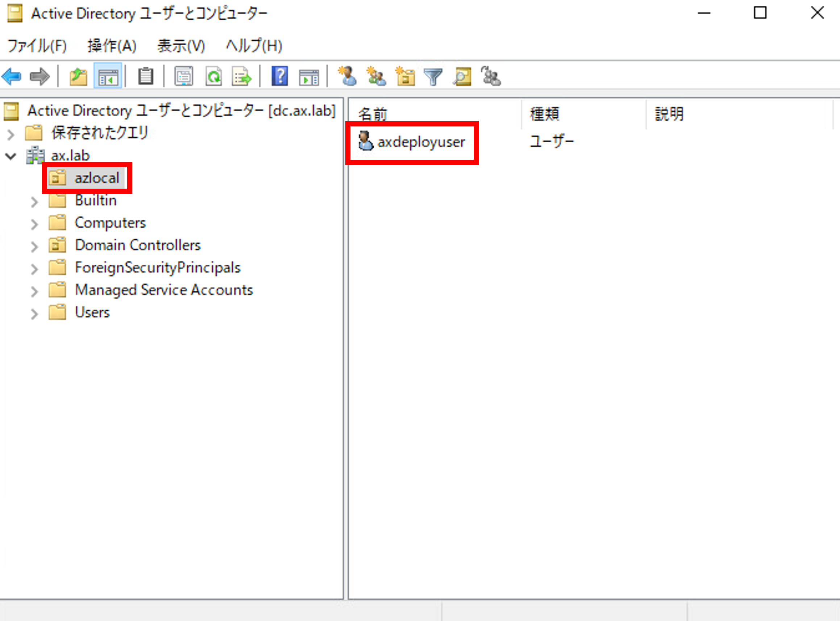Screen dimensions: 840x621
Task: Toggle the show/hide console tree button
Action: click(x=108, y=77)
